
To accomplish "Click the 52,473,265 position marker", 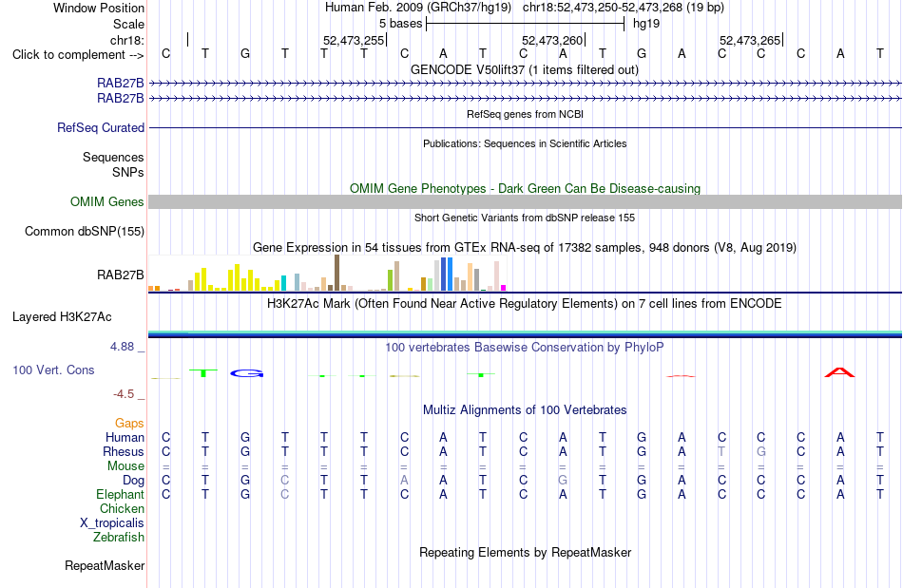I will [x=750, y=40].
